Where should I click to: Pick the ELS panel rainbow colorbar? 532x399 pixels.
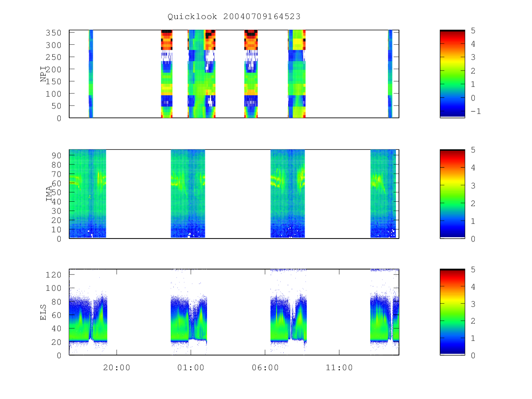tap(452, 312)
